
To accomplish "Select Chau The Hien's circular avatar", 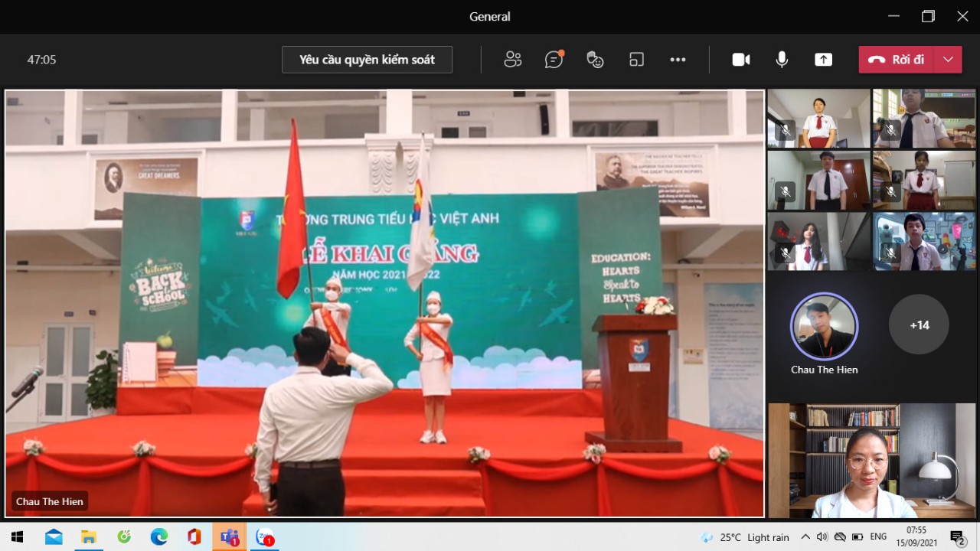I will click(x=824, y=326).
